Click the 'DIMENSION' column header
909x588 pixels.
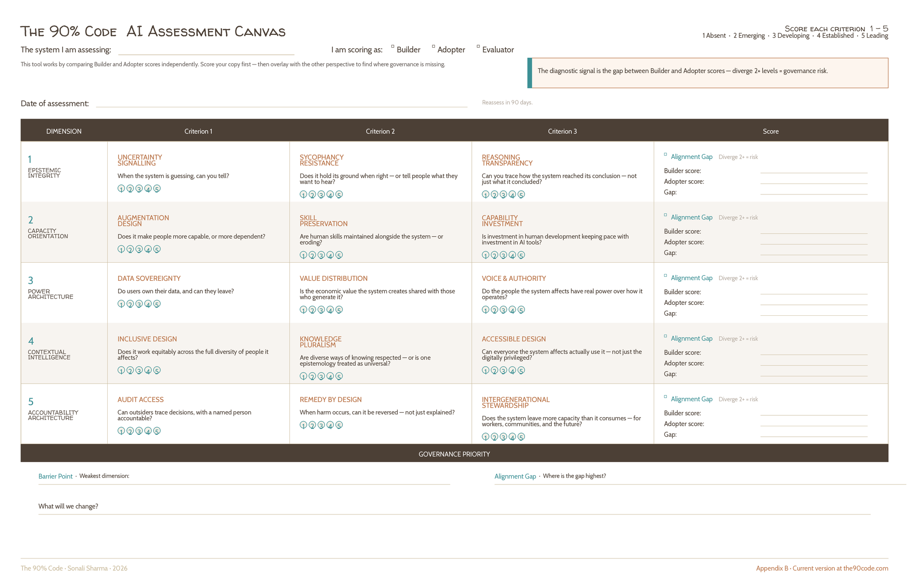(x=64, y=131)
